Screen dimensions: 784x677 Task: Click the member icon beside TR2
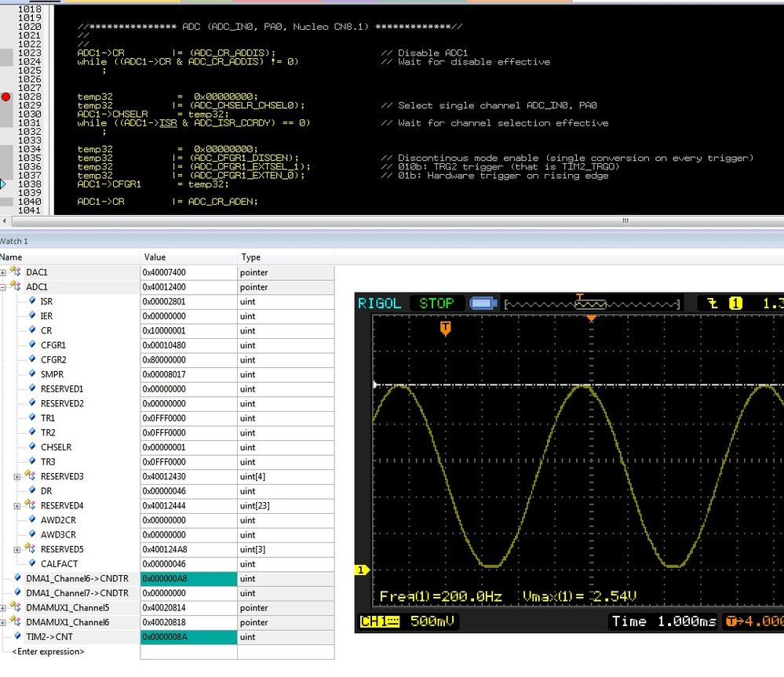32,432
